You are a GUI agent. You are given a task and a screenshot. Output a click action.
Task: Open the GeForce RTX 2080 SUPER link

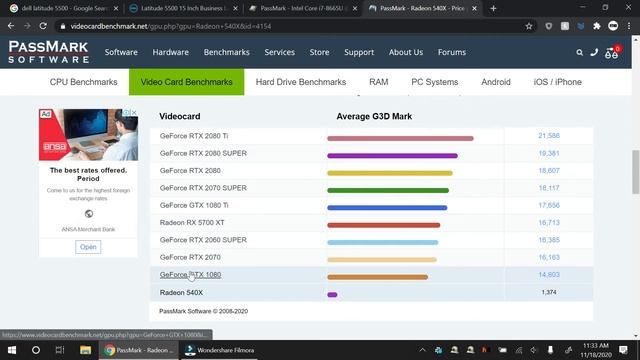point(203,153)
